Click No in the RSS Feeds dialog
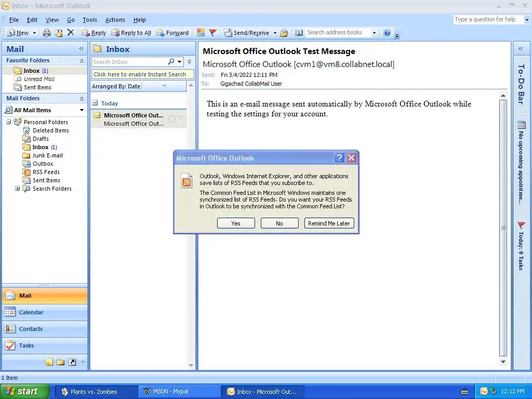Viewport: 532px width, 399px height. tap(279, 223)
